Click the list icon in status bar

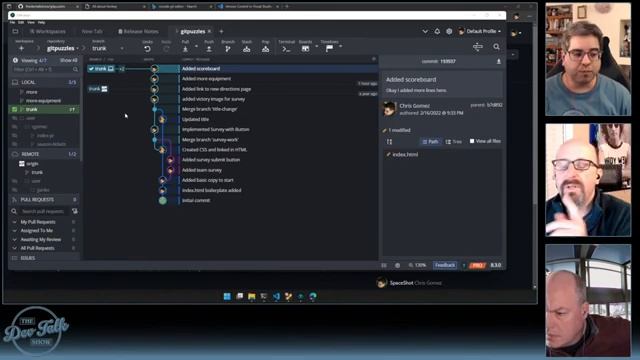(384, 265)
